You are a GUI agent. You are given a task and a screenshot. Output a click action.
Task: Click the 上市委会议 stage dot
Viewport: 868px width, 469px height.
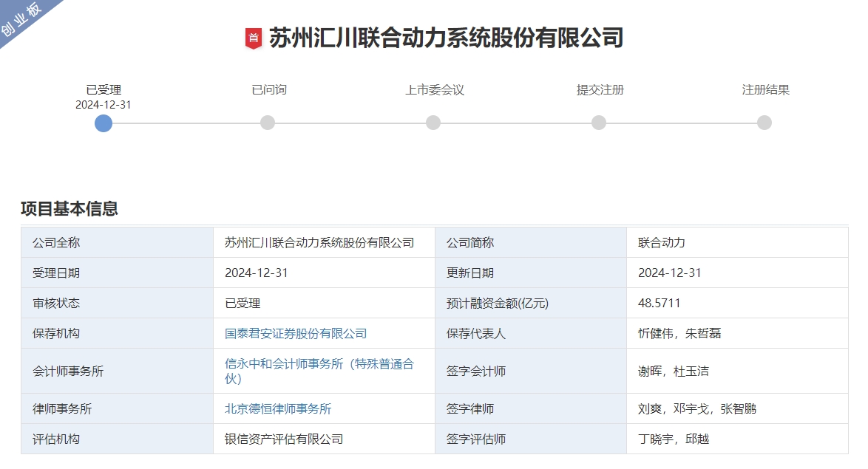click(433, 123)
